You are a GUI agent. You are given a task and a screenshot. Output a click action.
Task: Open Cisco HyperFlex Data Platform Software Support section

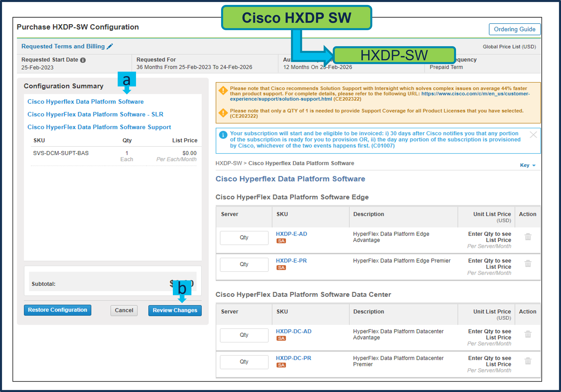coord(99,127)
